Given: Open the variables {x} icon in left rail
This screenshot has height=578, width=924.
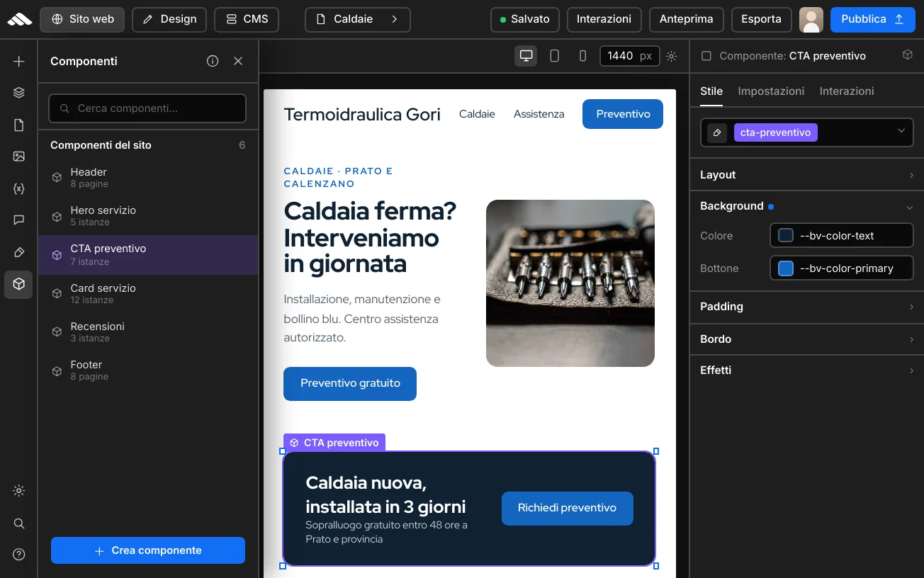Looking at the screenshot, I should 19,189.
